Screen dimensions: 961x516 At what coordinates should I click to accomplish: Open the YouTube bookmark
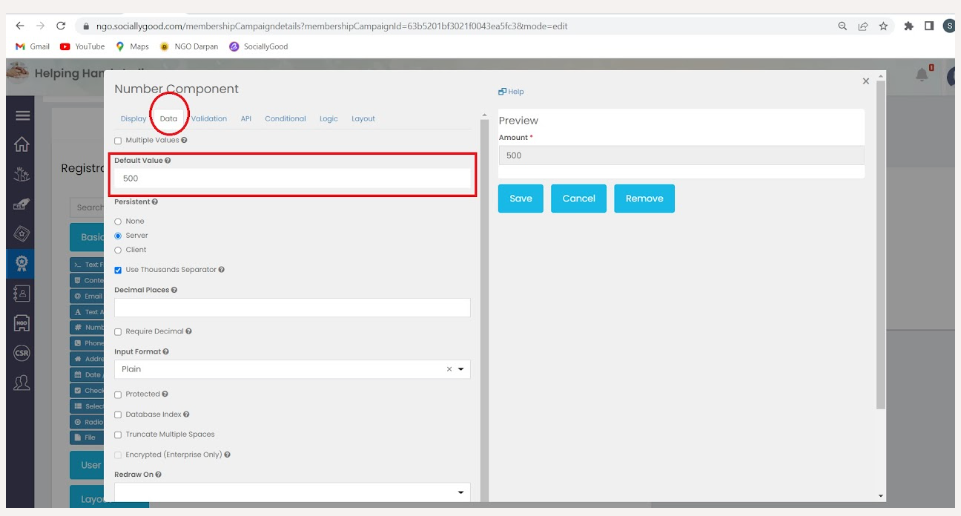pyautogui.click(x=82, y=47)
